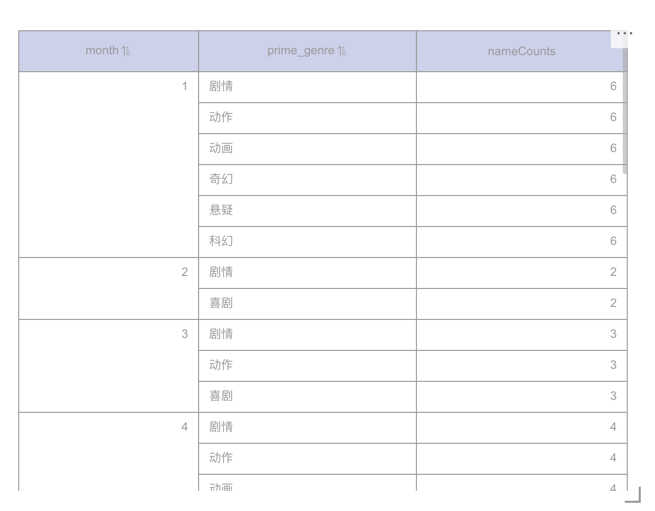This screenshot has width=655, height=511.
Task: Click the count value 2 beside month 2 剧情
Action: (x=613, y=272)
